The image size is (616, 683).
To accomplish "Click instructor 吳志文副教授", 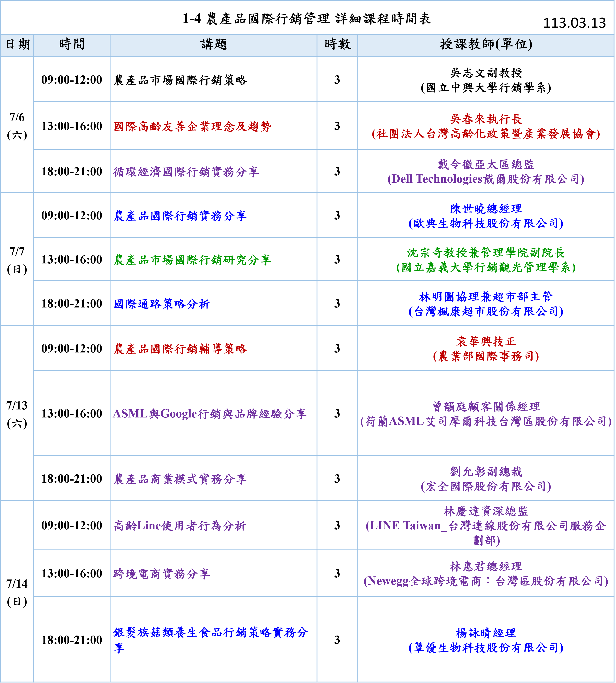I will pyautogui.click(x=486, y=73).
